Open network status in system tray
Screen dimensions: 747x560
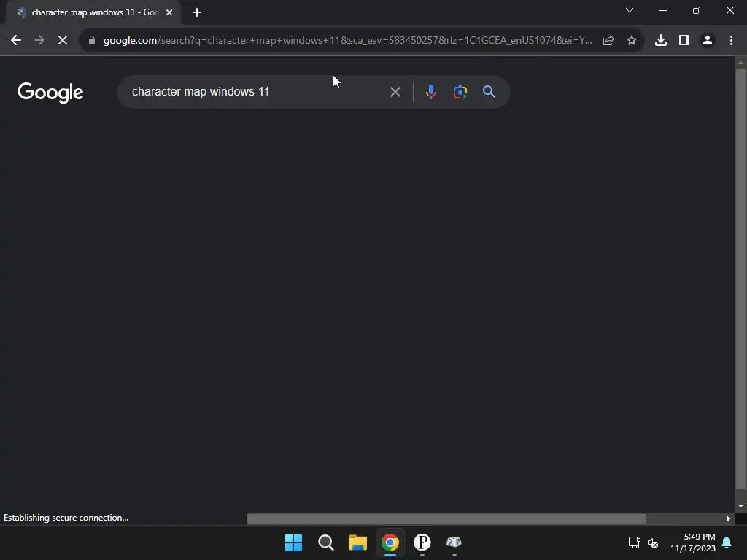[634, 542]
